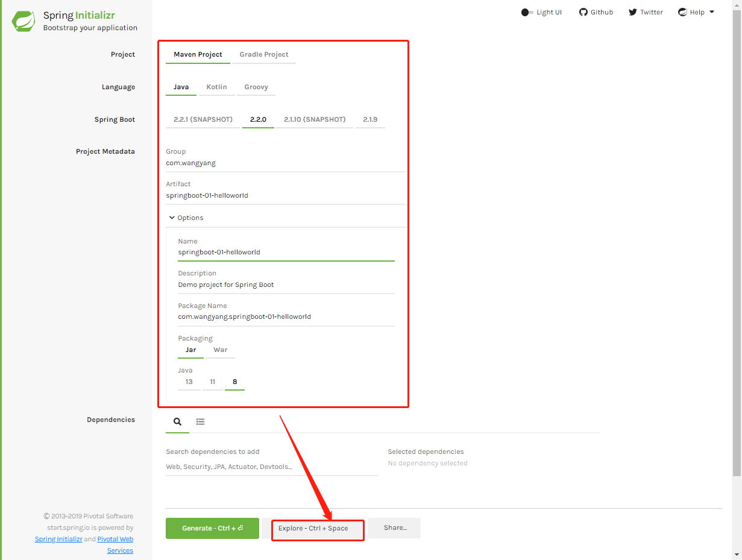The height and width of the screenshot is (560, 742).
Task: Click the Github text link
Action: (602, 12)
